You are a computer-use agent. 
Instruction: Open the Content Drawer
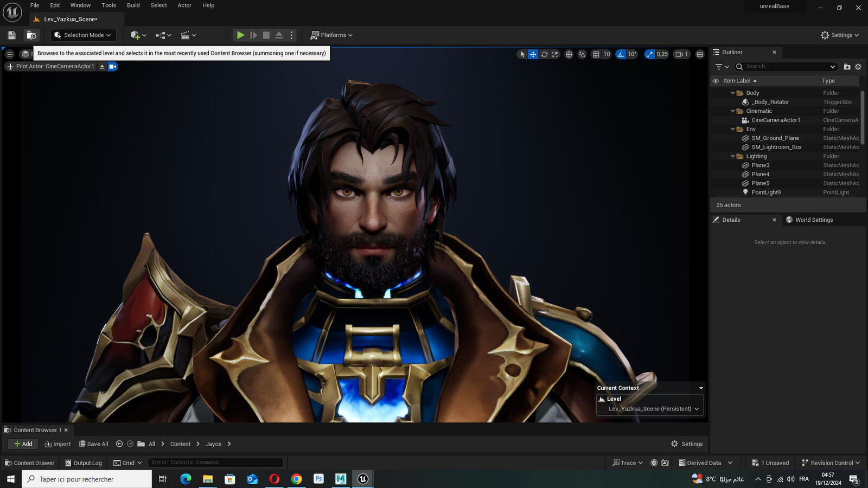[x=29, y=463]
